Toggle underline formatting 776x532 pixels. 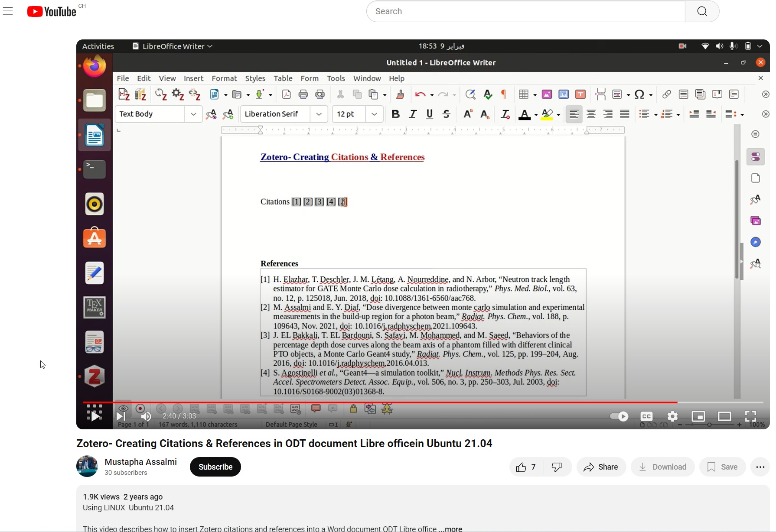(430, 114)
